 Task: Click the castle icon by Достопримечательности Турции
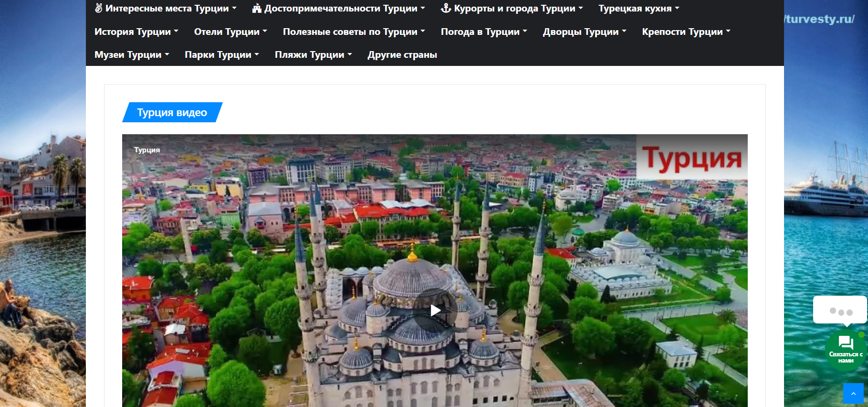[x=257, y=8]
